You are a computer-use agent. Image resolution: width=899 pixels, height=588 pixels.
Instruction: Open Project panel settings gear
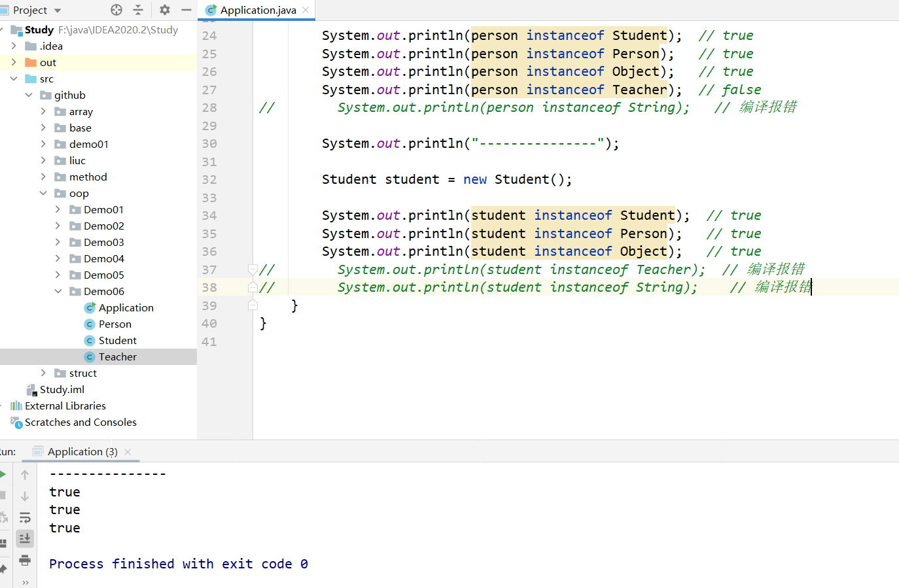(165, 10)
